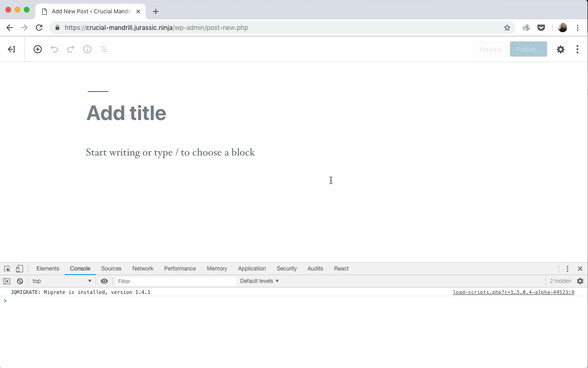
Task: Toggle the post settings gear sidebar
Action: [560, 49]
